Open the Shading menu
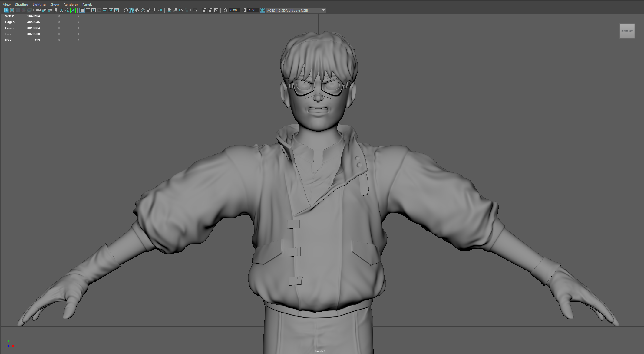This screenshot has height=354, width=644. [21, 5]
